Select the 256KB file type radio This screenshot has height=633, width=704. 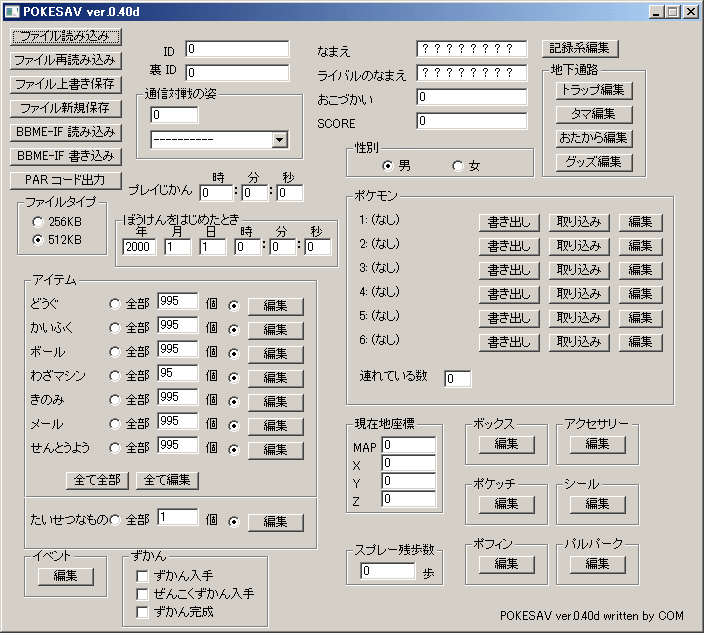click(x=38, y=222)
